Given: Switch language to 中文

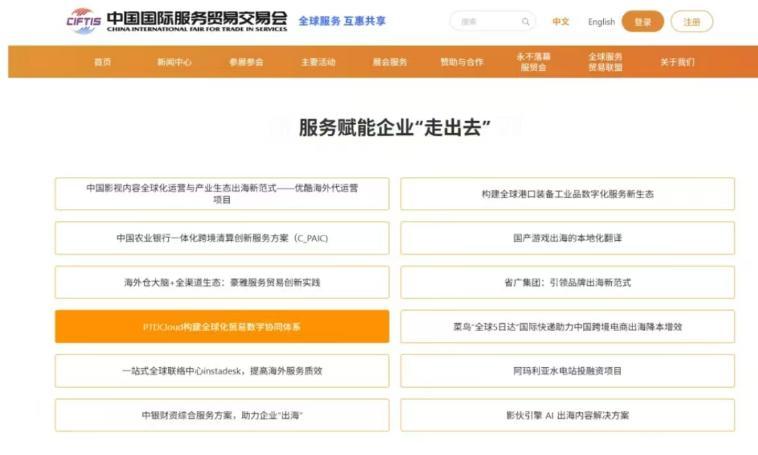Looking at the screenshot, I should [x=561, y=22].
